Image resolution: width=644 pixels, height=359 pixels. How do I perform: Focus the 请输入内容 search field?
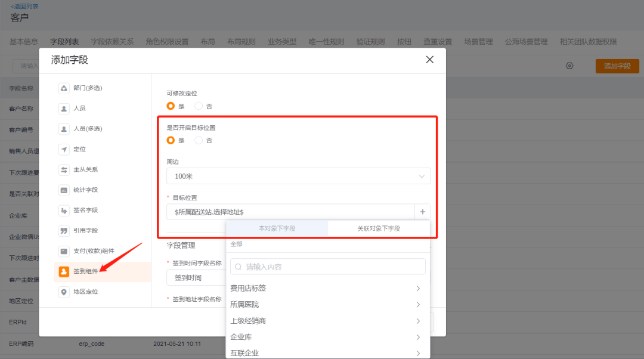tap(328, 267)
